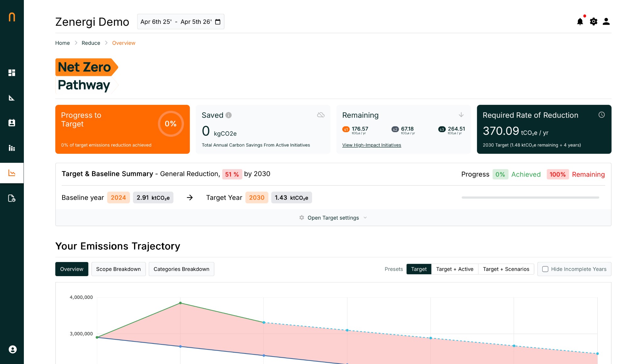This screenshot has height=364, width=643.
Task: Enable the Hide Incomplete Years checkbox
Action: [x=546, y=269]
